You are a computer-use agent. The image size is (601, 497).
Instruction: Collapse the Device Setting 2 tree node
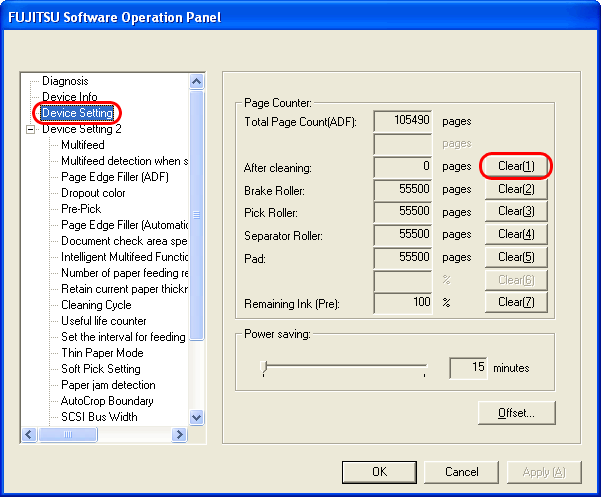point(30,130)
